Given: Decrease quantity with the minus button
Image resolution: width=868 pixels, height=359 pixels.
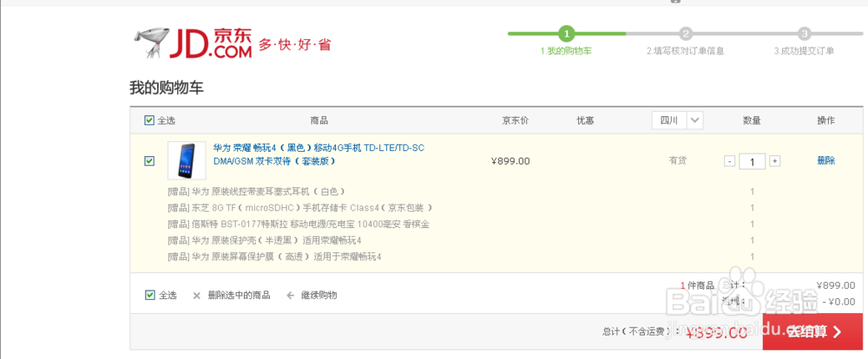Looking at the screenshot, I should (729, 160).
